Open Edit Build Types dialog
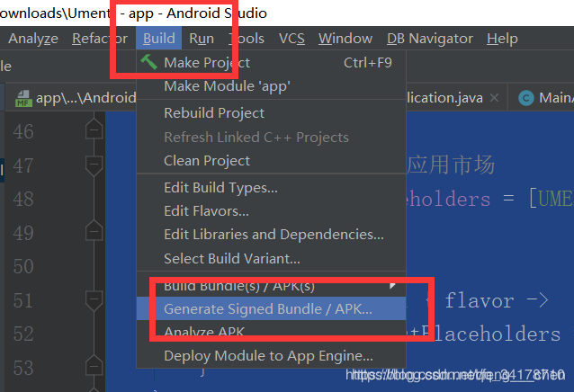574x392 pixels. point(272,188)
